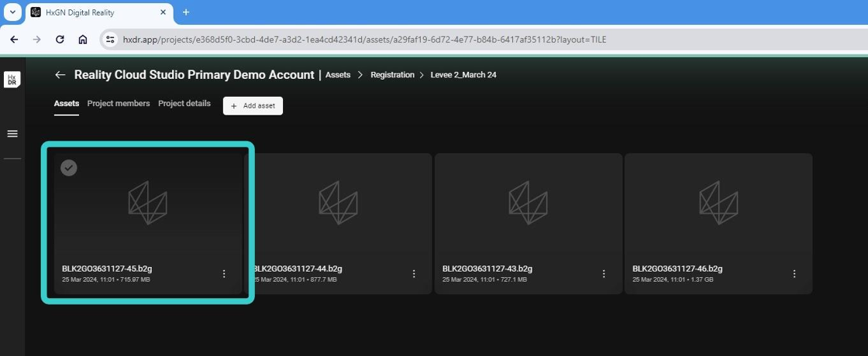Open options menu for BLK2GO3631127-45.b2g
Viewport: 868px width, 356px height.
point(224,274)
